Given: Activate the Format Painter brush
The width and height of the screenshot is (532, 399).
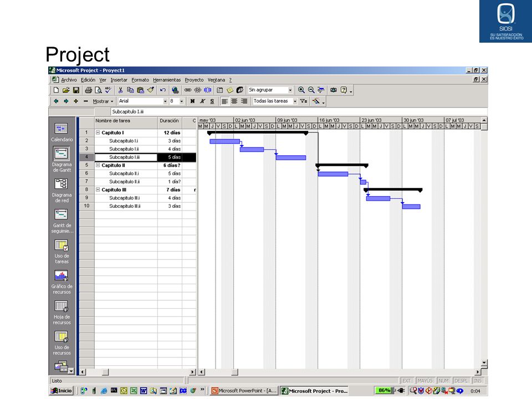Looking at the screenshot, I should [x=151, y=90].
